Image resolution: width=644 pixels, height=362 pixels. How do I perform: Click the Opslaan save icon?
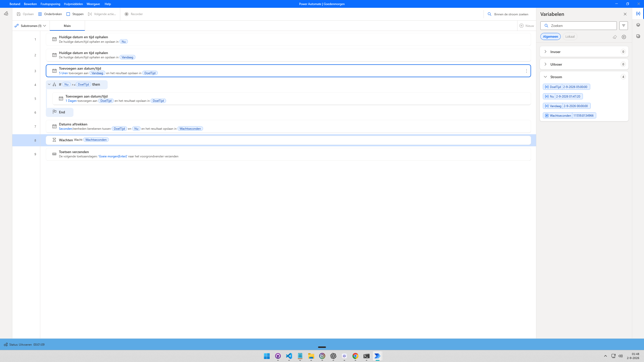(19, 14)
